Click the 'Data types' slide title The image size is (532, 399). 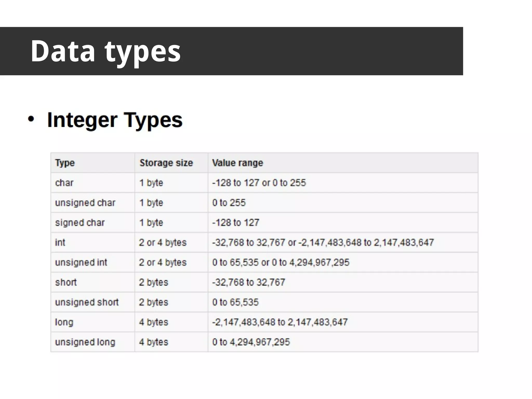click(105, 51)
